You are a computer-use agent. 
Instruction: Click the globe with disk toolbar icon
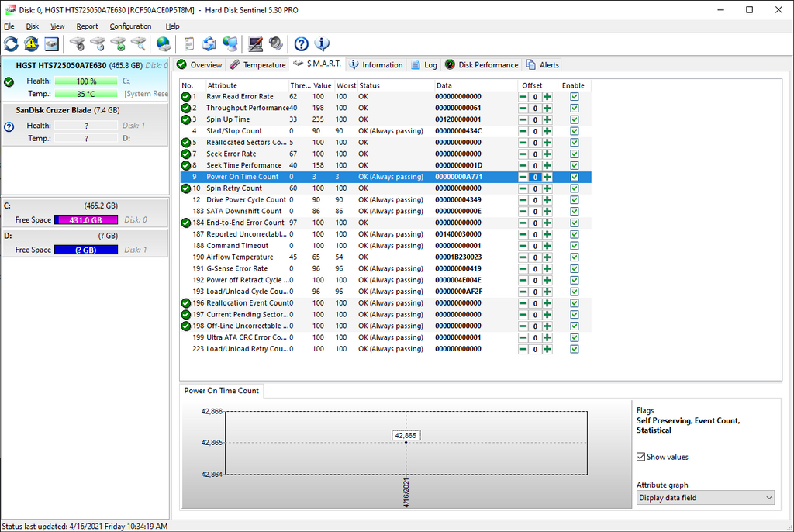164,44
